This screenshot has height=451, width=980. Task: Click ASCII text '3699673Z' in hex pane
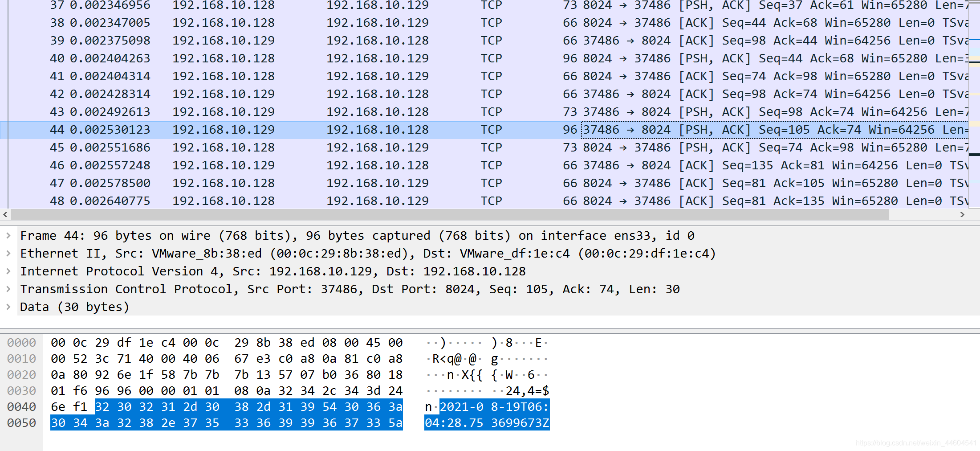click(x=520, y=423)
